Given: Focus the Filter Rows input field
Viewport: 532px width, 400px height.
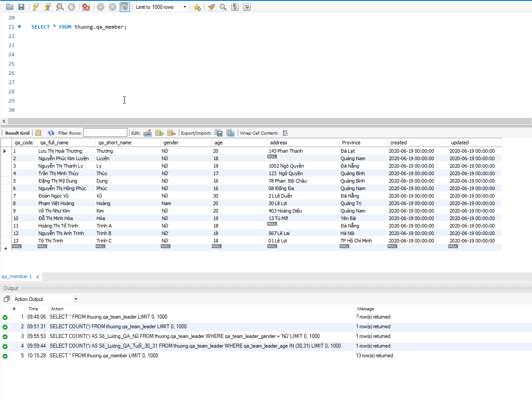Looking at the screenshot, I should pyautogui.click(x=105, y=133).
